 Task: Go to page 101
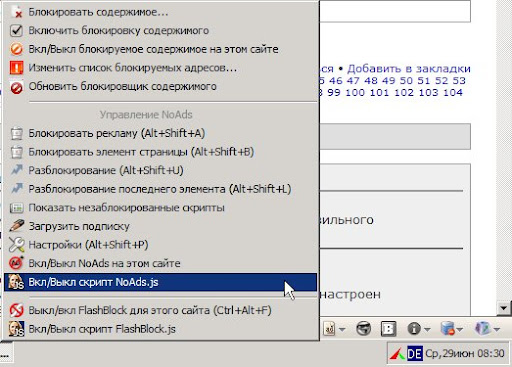[379, 92]
